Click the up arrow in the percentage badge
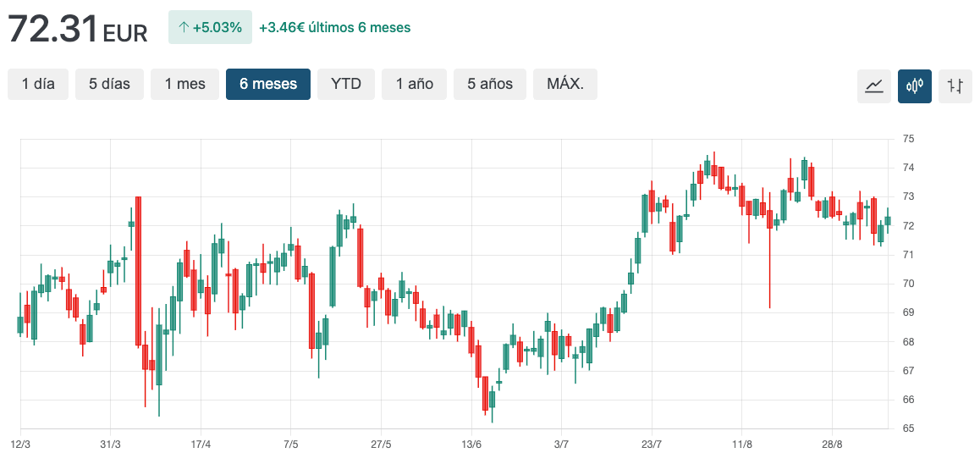The height and width of the screenshot is (453, 980). click(x=184, y=27)
